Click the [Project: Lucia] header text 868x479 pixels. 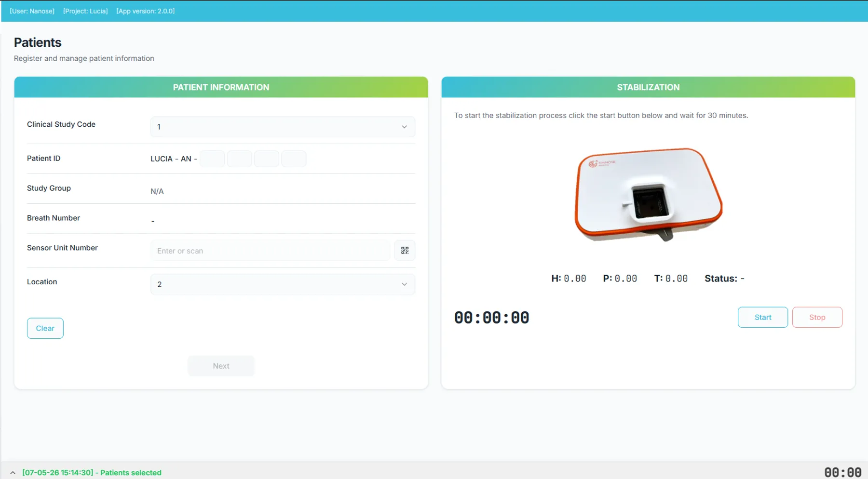click(x=85, y=11)
